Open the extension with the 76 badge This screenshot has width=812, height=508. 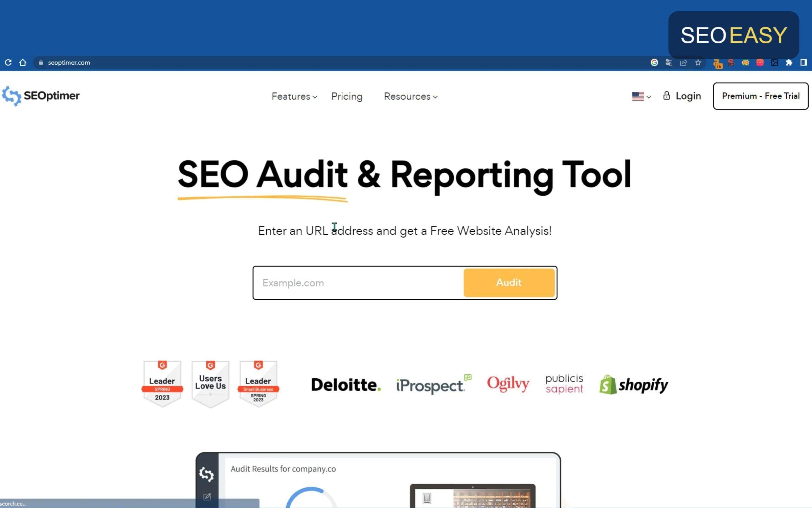[717, 63]
